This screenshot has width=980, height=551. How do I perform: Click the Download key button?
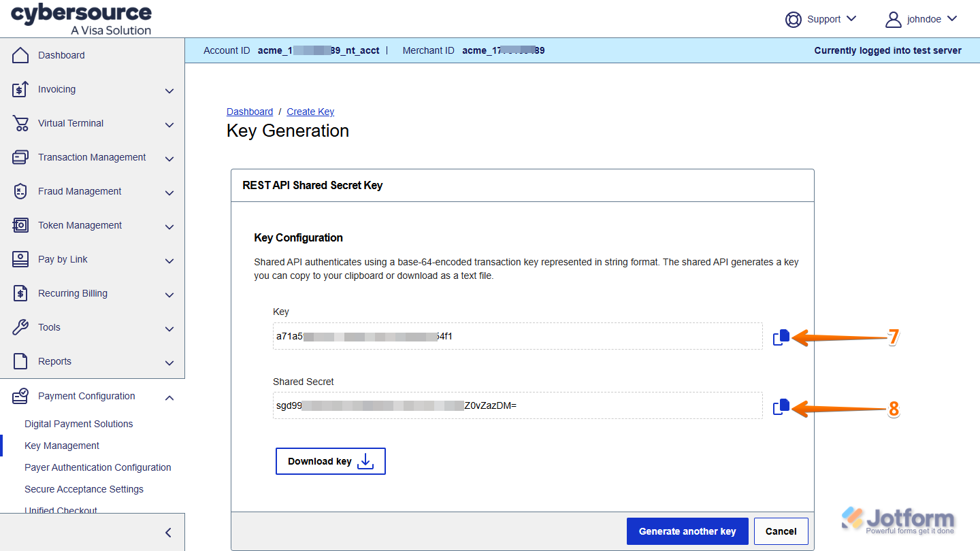tap(331, 461)
